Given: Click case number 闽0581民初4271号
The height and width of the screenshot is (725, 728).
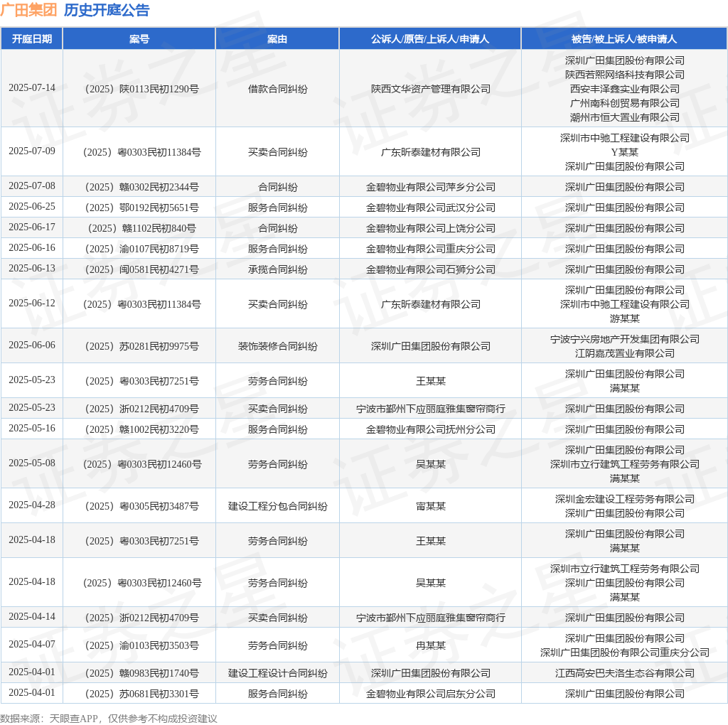Looking at the screenshot, I should click(x=141, y=269).
